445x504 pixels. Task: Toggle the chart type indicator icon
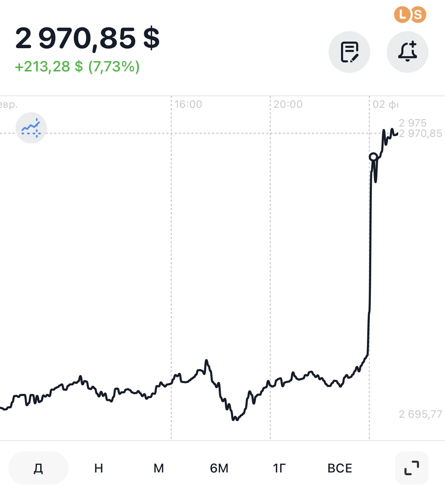pyautogui.click(x=31, y=128)
